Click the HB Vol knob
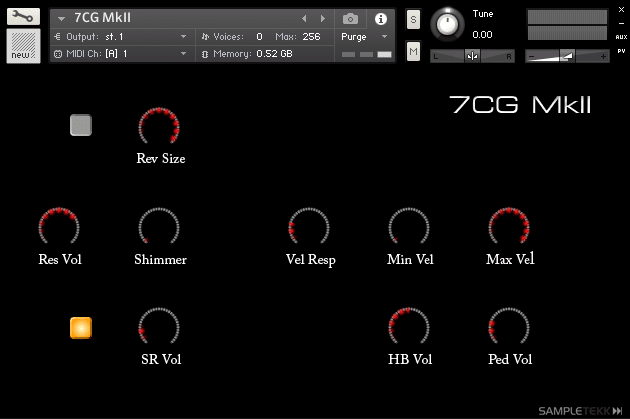The width and height of the screenshot is (630, 419). pyautogui.click(x=409, y=327)
